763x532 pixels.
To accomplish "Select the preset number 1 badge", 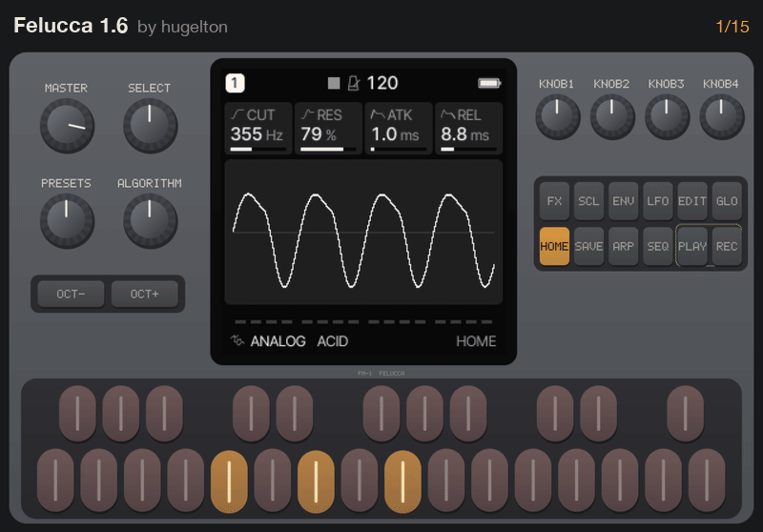I will pos(235,83).
